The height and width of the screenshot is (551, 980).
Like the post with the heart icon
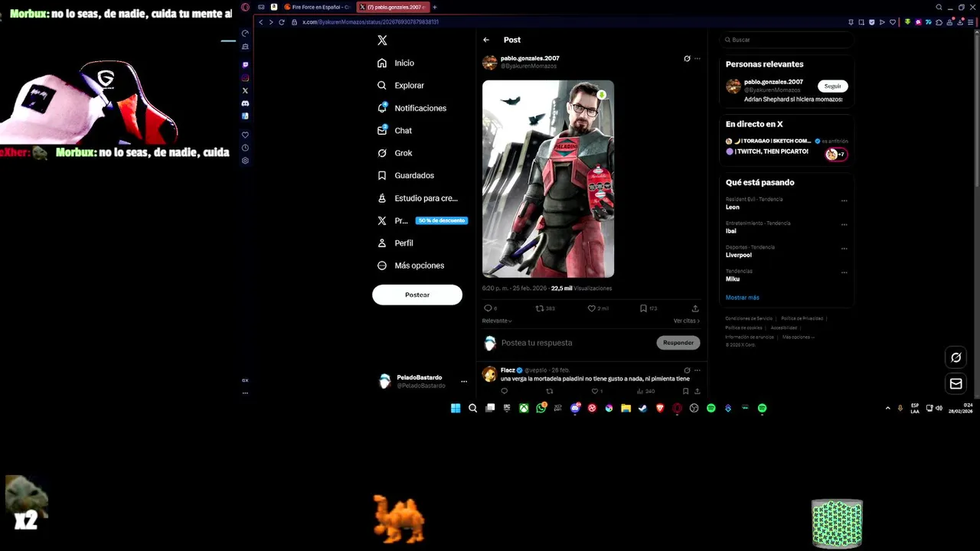(591, 308)
